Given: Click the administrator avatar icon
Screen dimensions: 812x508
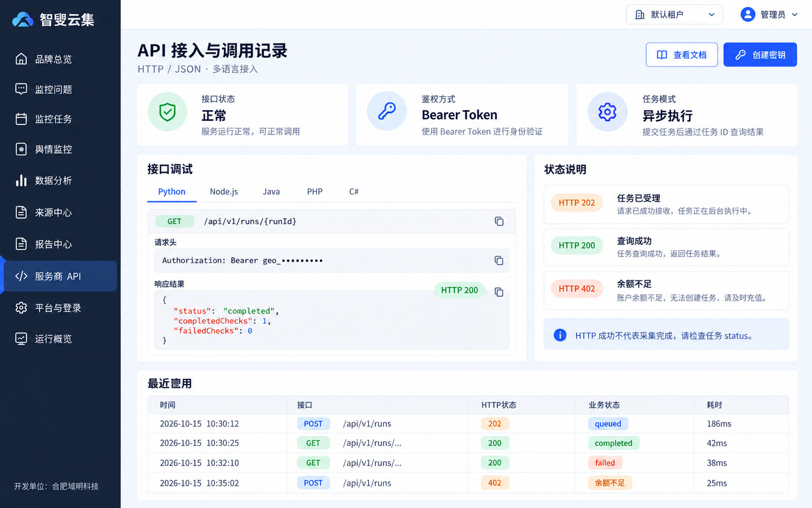Looking at the screenshot, I should click(x=748, y=14).
